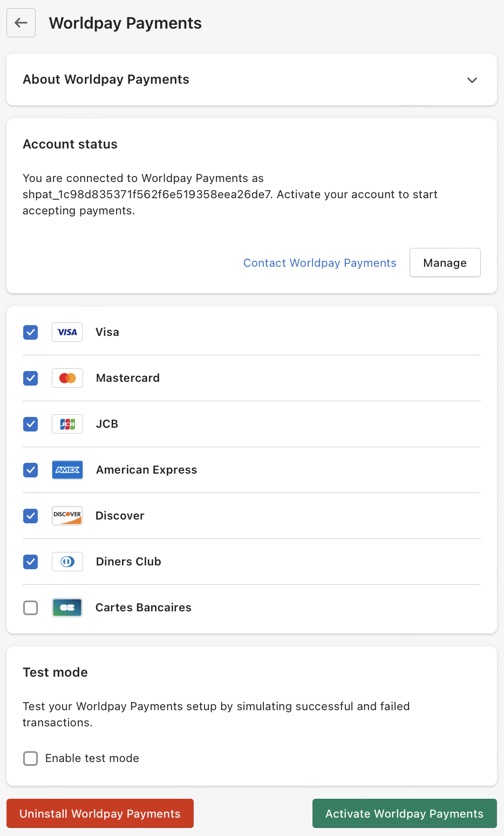
Task: Enable the Cartes Bancaires checkbox
Action: (31, 608)
